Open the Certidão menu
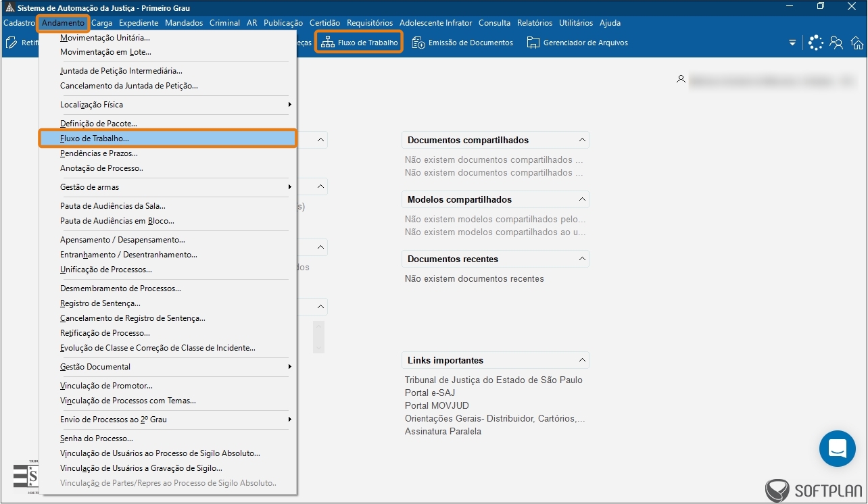Image resolution: width=868 pixels, height=504 pixels. coord(324,23)
